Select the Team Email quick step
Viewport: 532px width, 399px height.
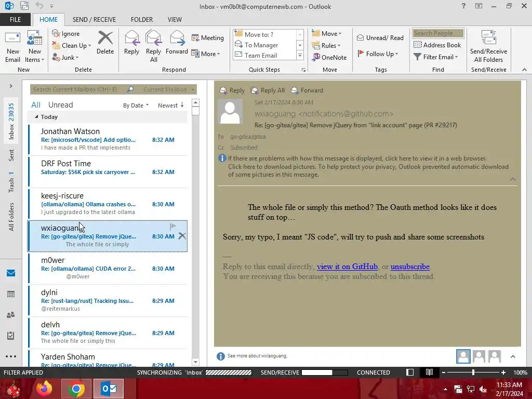point(265,55)
